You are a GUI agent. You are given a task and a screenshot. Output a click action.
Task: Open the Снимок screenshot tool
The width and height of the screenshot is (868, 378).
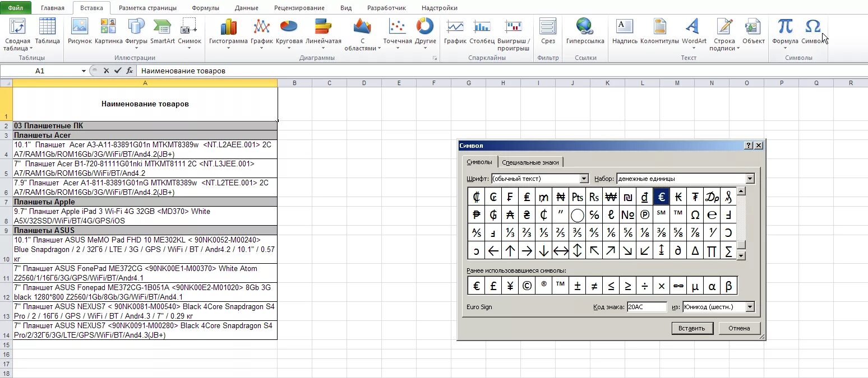[190, 34]
